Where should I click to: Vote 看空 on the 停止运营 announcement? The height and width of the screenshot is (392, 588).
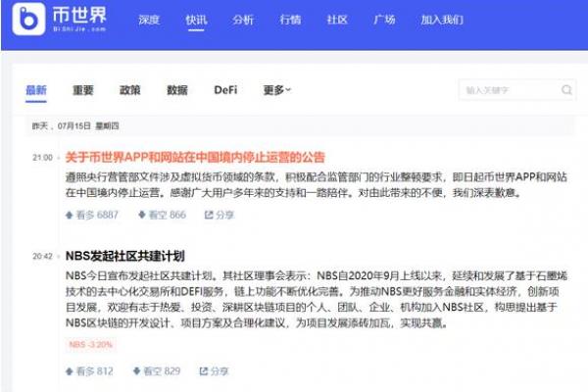(x=159, y=215)
